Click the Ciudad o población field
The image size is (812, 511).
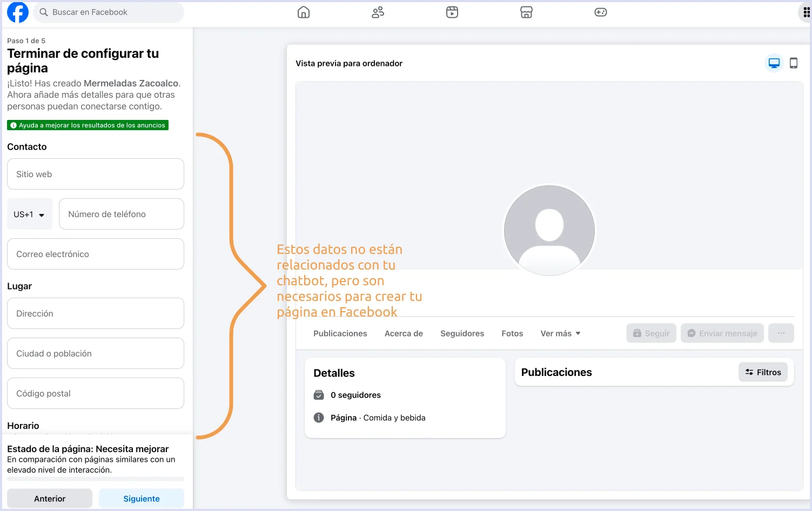[96, 353]
